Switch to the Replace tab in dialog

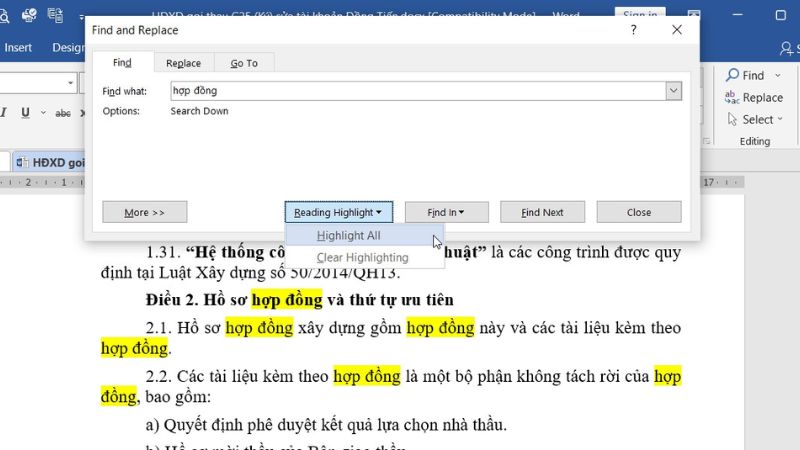[184, 63]
